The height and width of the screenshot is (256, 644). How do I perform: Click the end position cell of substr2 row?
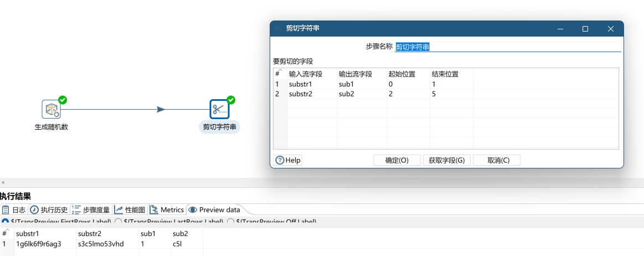(x=452, y=94)
